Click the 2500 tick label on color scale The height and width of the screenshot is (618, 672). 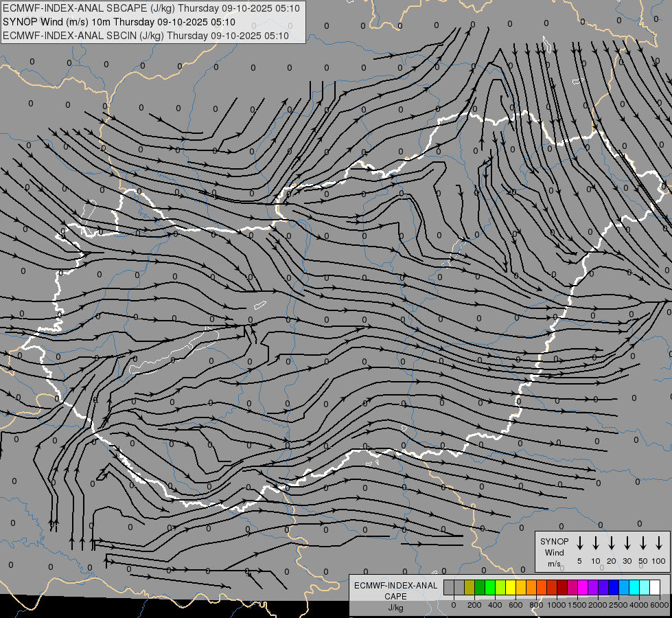[x=618, y=605]
